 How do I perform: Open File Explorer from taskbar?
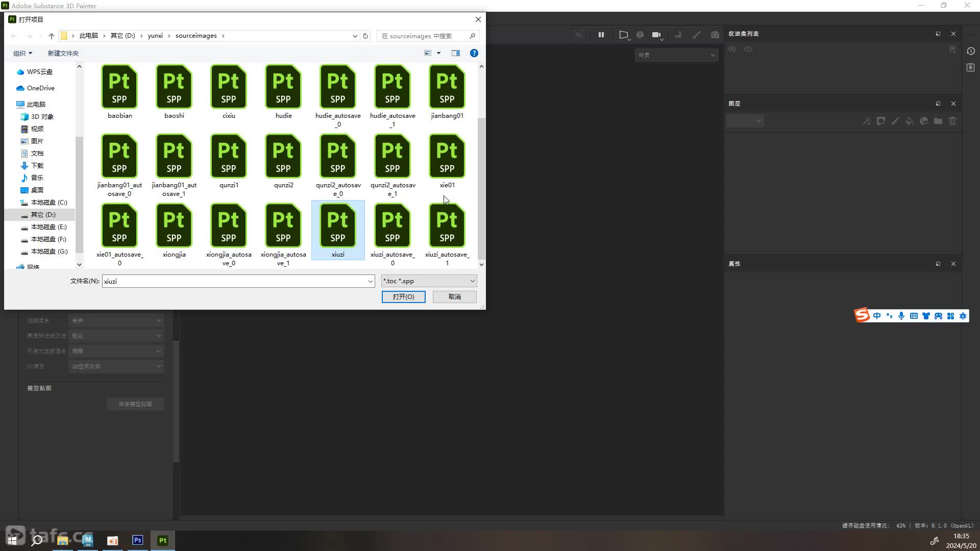tap(63, 540)
